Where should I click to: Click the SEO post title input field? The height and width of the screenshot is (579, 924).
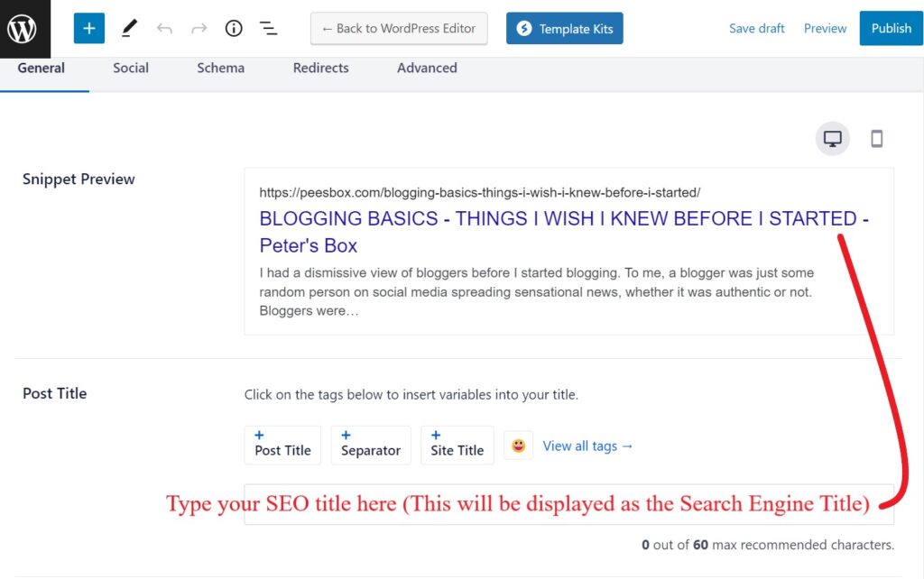coord(568,504)
